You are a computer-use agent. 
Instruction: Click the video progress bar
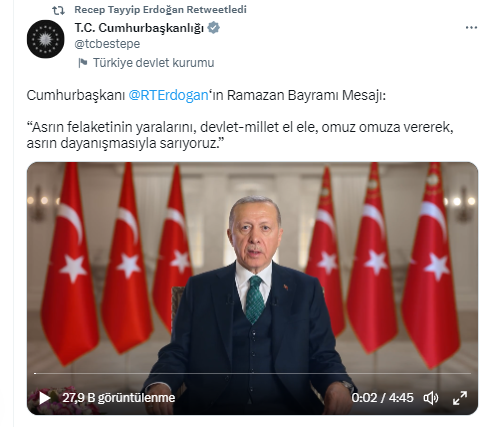pos(252,373)
